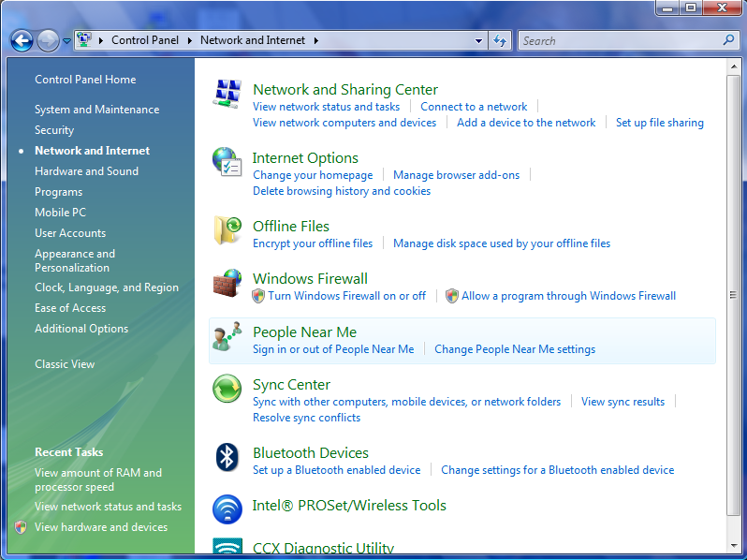
Task: Click the Windows Firewall brick wall icon
Action: (227, 283)
